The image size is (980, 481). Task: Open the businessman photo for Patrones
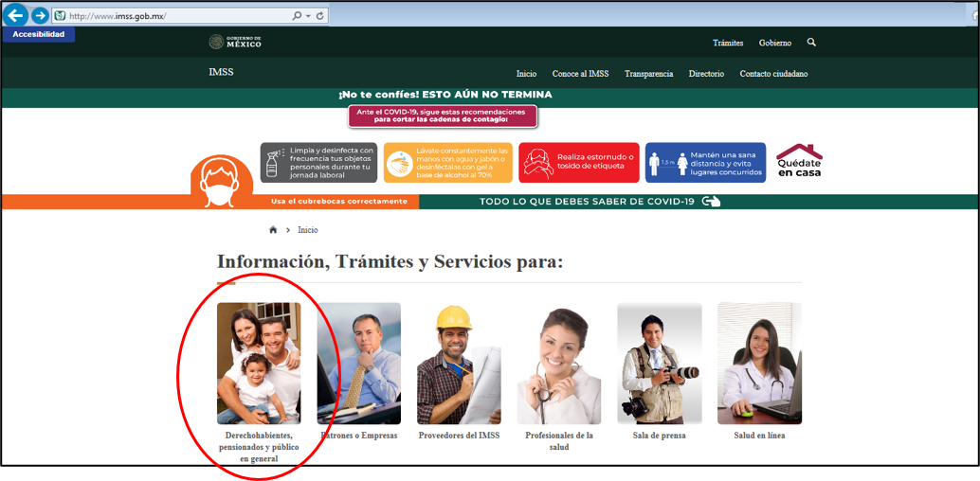pos(359,364)
